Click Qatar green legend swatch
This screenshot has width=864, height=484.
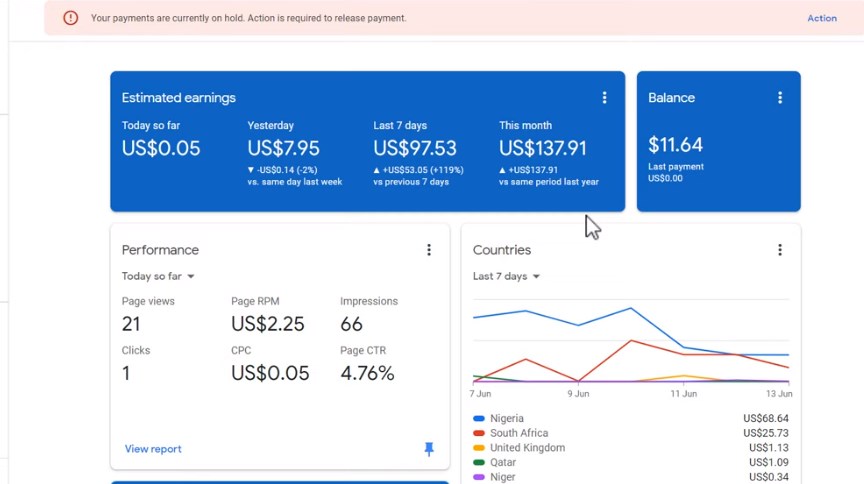pos(479,463)
